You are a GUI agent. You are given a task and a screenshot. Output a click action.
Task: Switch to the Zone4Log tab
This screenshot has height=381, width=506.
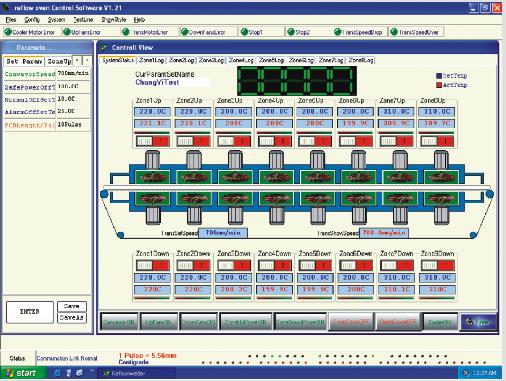[241, 60]
